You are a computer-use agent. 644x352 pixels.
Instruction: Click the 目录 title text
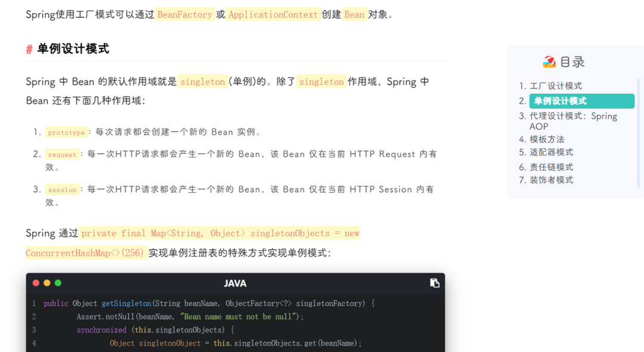(x=572, y=62)
